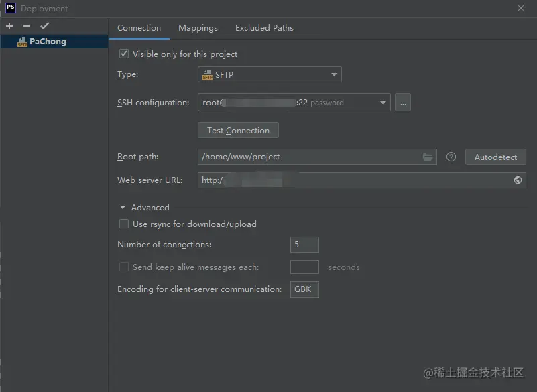Image resolution: width=537 pixels, height=392 pixels.
Task: Remove selected server with minus icon
Action: point(27,26)
